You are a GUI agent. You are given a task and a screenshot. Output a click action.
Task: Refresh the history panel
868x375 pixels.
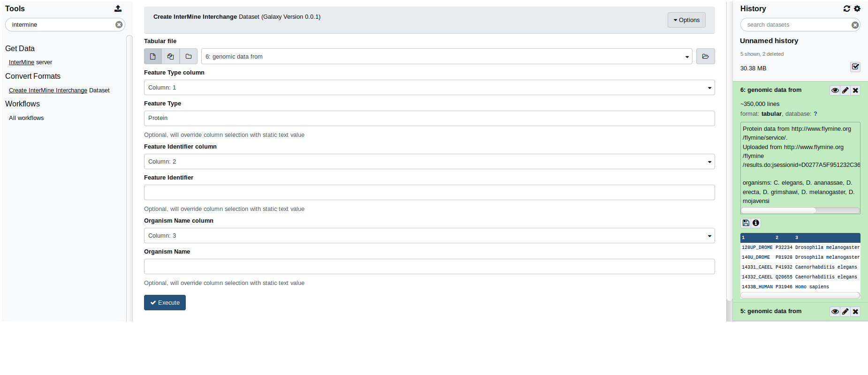847,8
